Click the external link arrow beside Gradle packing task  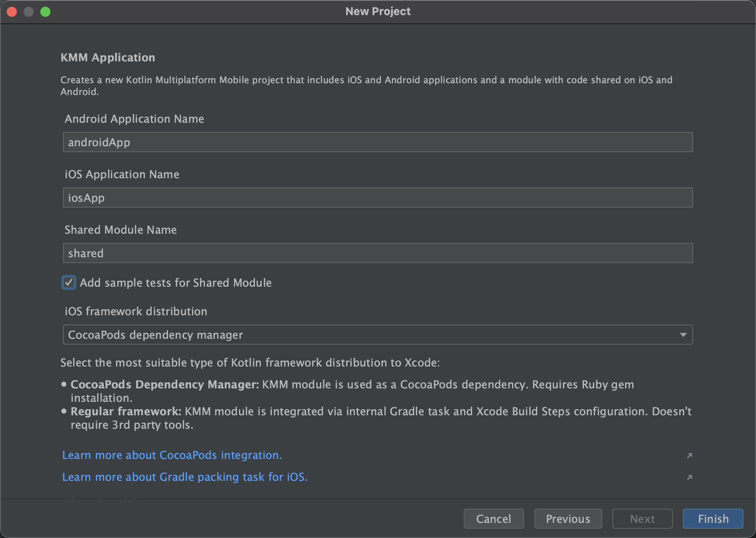coord(689,477)
